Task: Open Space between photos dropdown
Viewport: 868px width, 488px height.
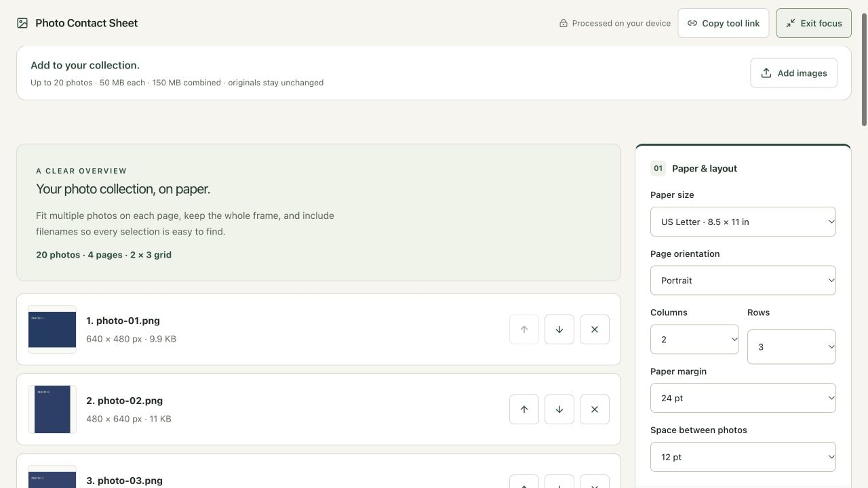Action: 743,457
